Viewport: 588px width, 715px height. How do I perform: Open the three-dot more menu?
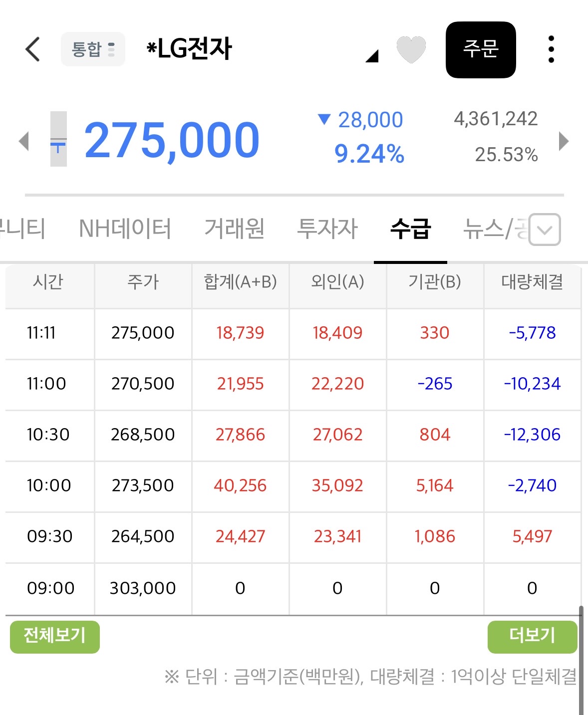[x=551, y=49]
